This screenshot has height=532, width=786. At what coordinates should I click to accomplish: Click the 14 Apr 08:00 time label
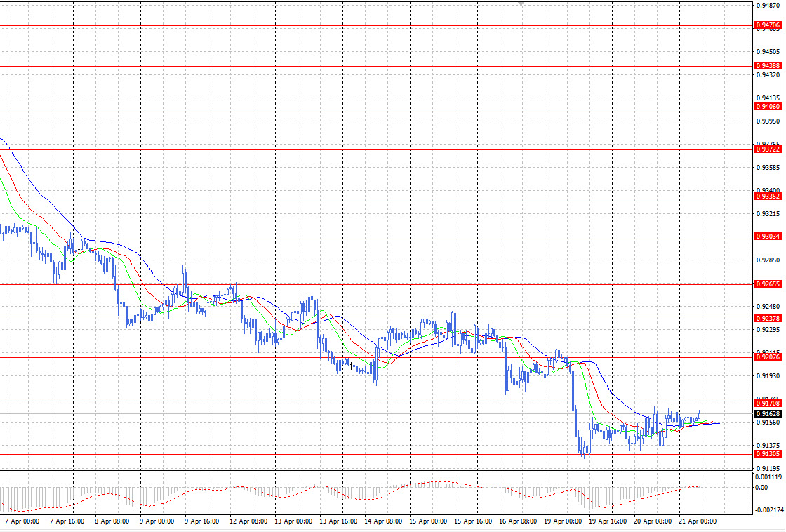click(x=383, y=521)
